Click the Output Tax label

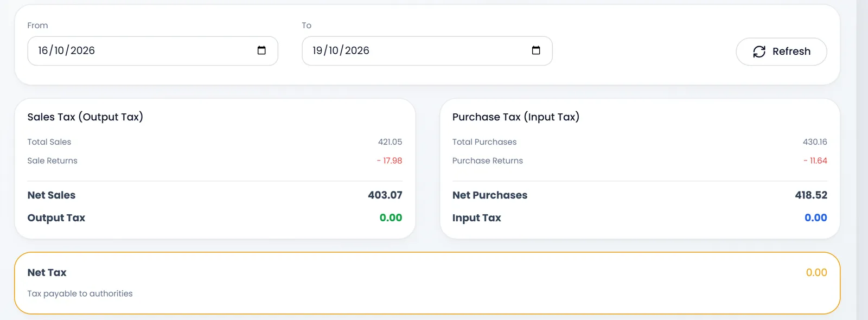point(56,218)
